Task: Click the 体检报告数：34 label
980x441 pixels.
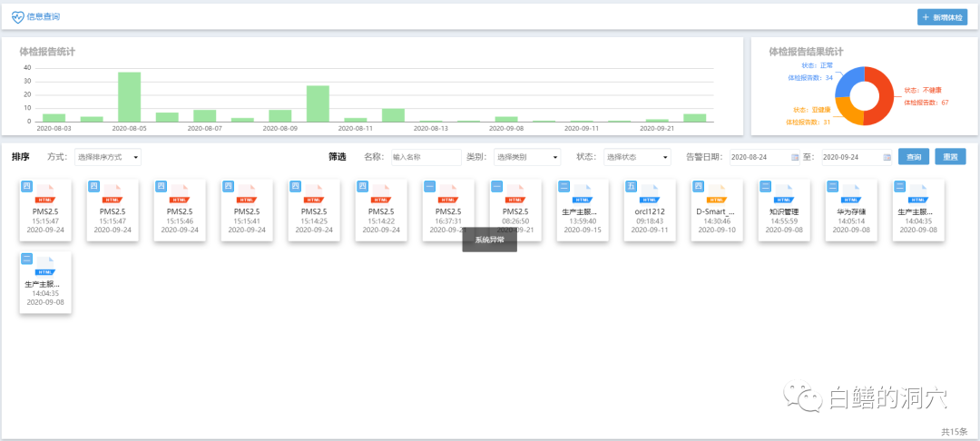Action: (810, 78)
